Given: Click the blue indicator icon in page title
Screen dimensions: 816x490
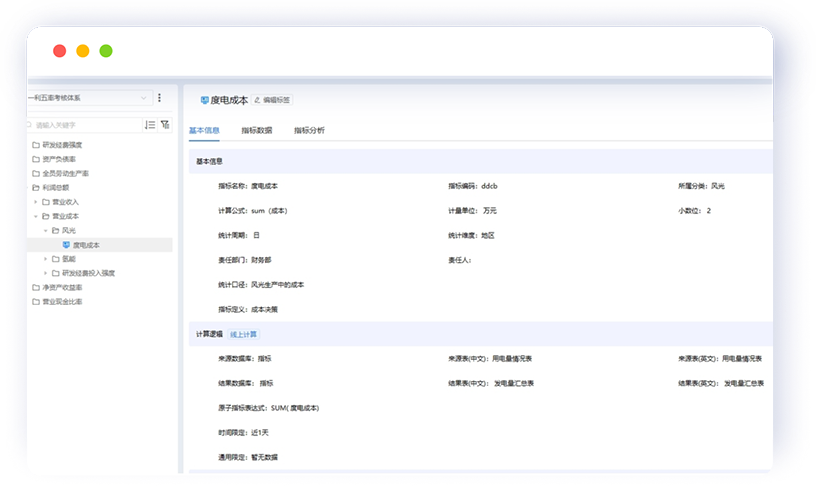Looking at the screenshot, I should coord(205,99).
